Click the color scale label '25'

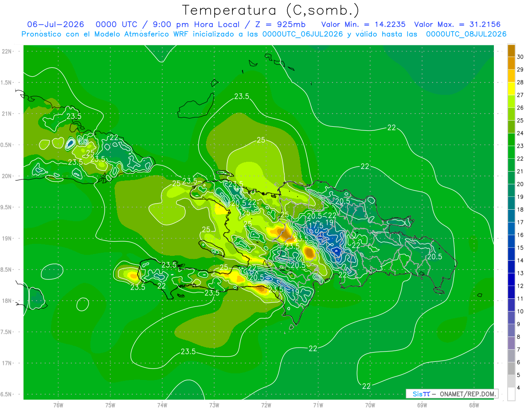520,120
